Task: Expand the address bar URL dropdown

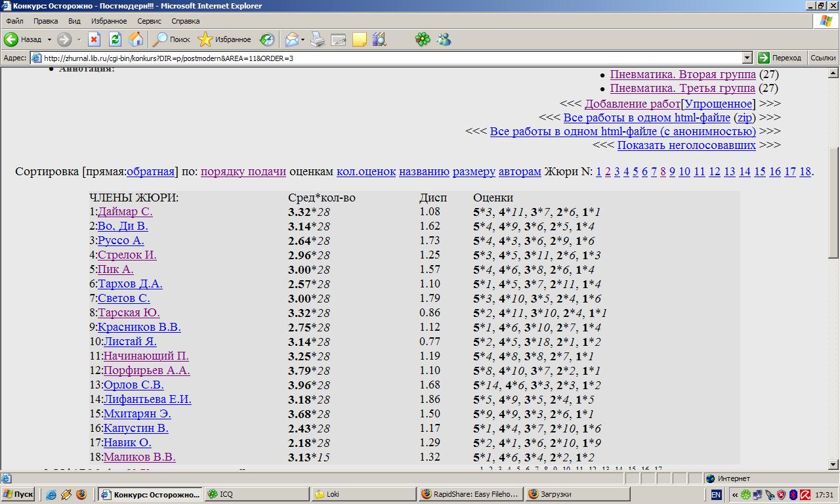Action: [x=747, y=58]
